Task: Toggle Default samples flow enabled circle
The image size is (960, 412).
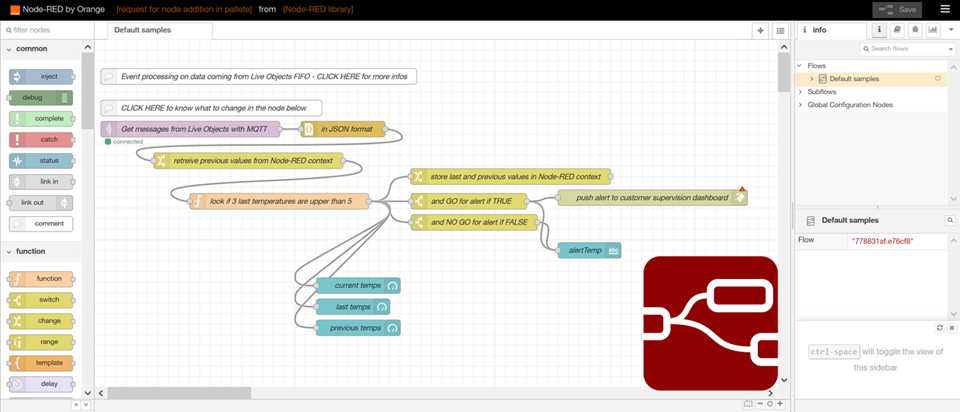Action: [938, 78]
